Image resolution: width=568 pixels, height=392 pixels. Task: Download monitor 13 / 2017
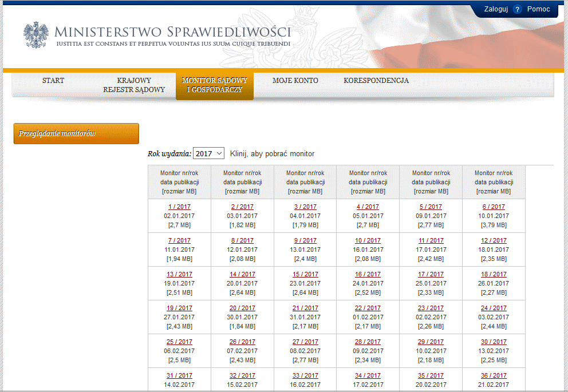[179, 274]
